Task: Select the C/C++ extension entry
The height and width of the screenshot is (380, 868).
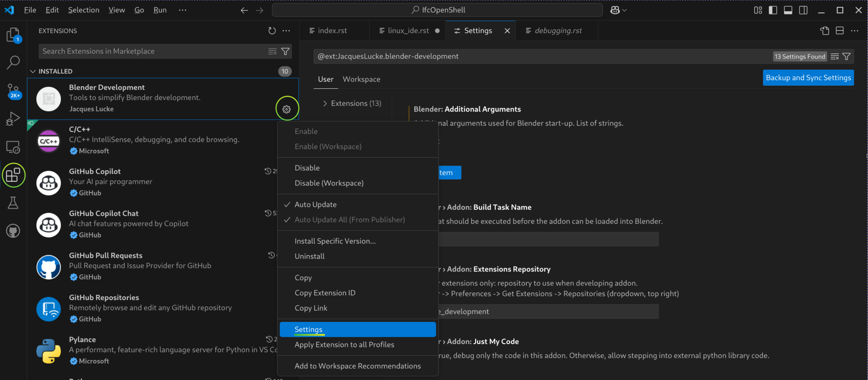Action: click(x=153, y=141)
